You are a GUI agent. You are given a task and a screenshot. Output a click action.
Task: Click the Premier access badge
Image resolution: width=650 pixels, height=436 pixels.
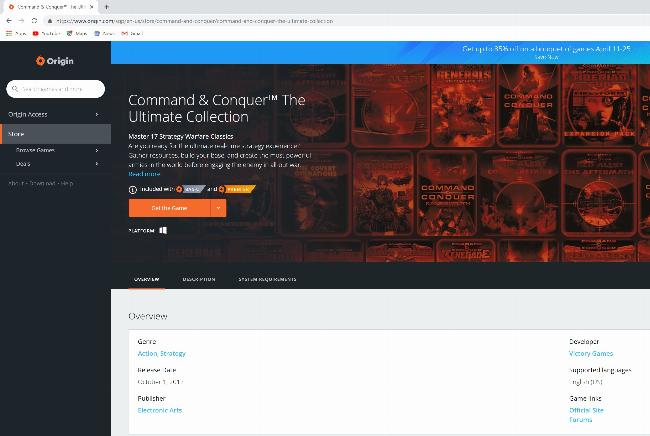tap(237, 189)
